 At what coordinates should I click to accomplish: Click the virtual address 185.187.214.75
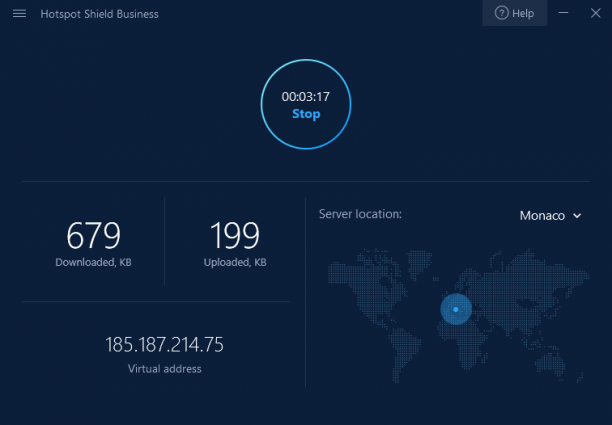coord(164,345)
